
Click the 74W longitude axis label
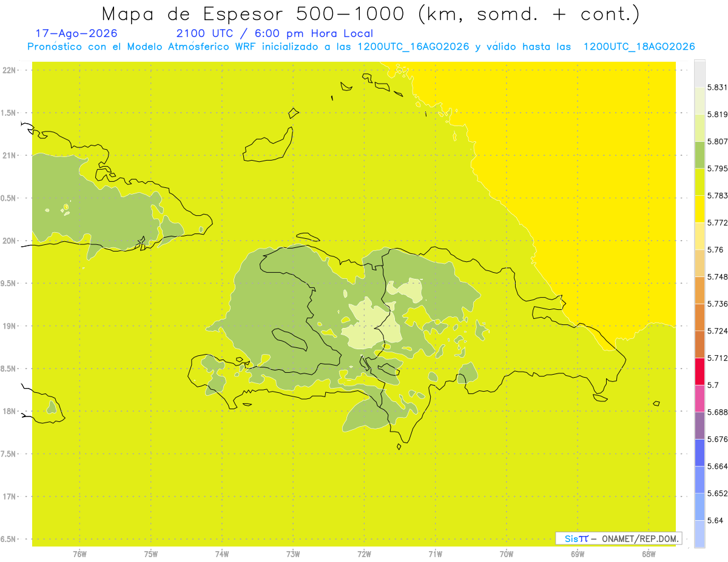coord(222,554)
